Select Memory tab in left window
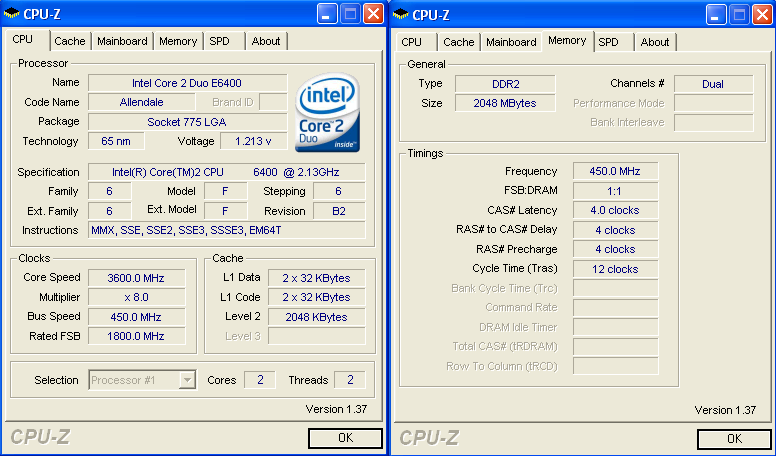Screen dimensions: 776x456 (x=178, y=41)
